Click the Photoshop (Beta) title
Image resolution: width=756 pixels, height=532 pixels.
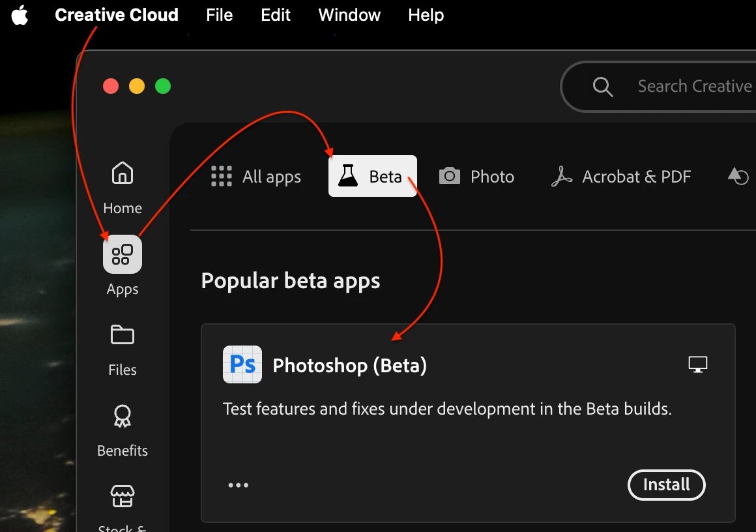(x=349, y=366)
